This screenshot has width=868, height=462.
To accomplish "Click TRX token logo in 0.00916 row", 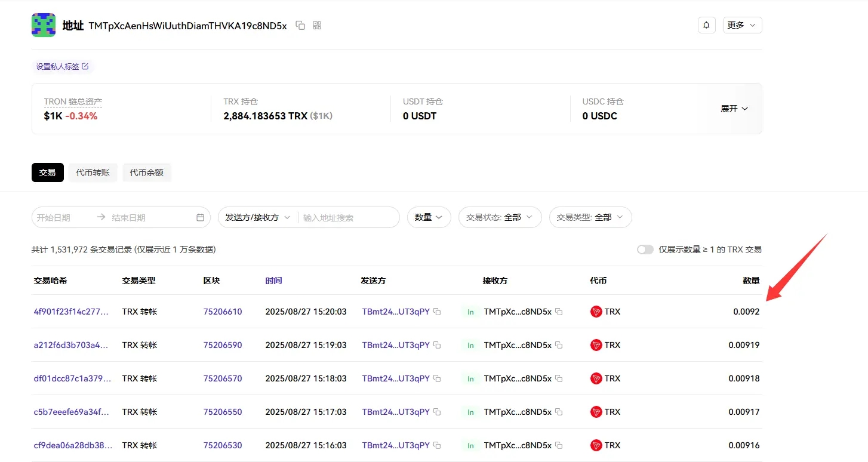I will [x=596, y=445].
